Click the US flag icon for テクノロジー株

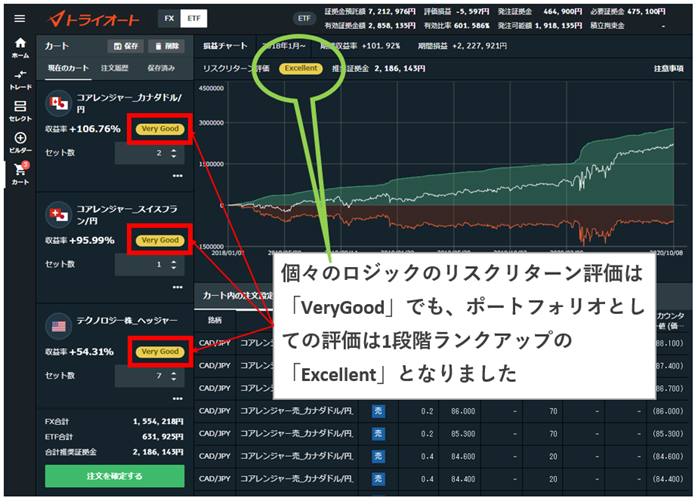pyautogui.click(x=58, y=326)
